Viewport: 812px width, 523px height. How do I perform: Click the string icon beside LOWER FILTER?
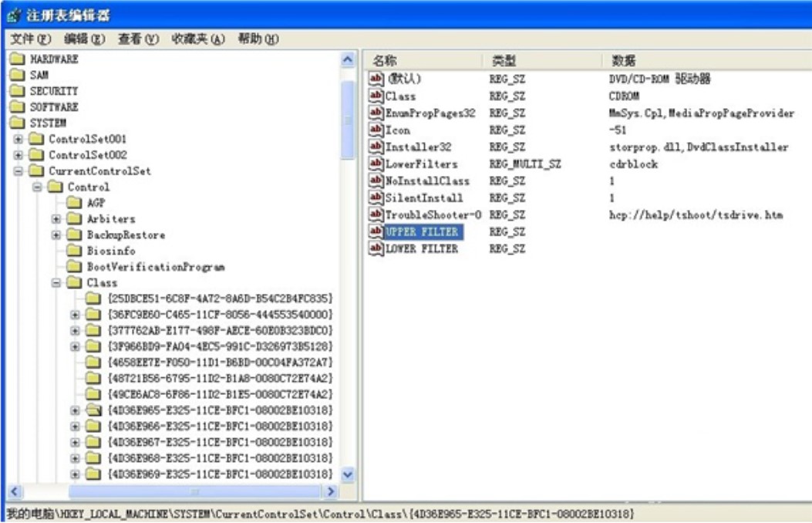coord(376,248)
